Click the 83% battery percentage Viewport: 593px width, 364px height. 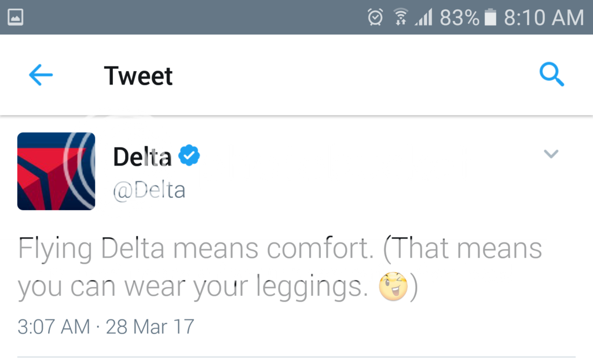[459, 17]
